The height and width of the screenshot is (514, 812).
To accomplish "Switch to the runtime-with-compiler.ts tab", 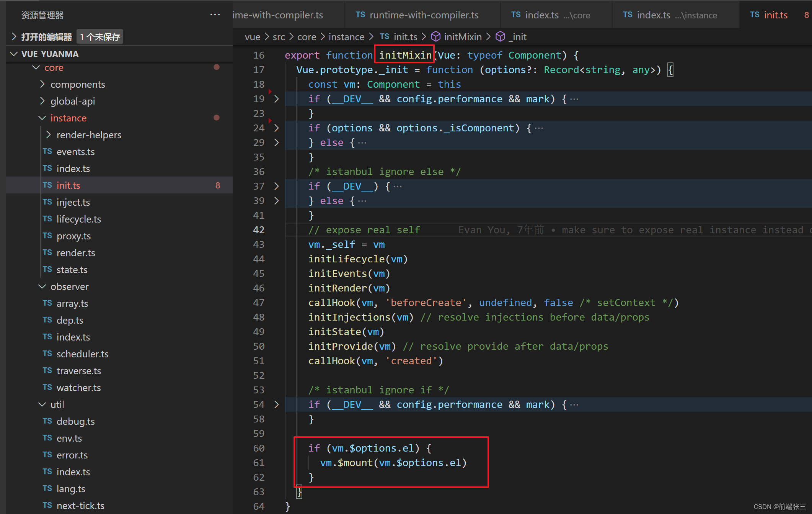I will (x=422, y=15).
